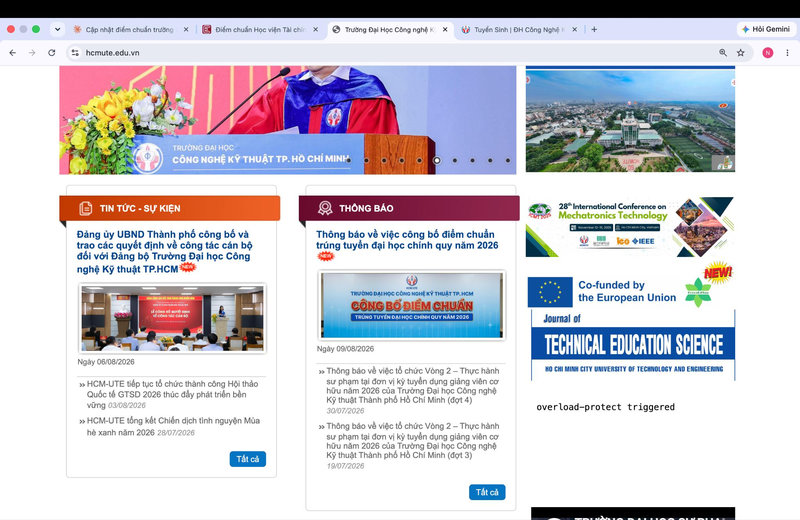Open the THÔNG BÁO section heading
Viewport: 800px width, 520px height.
coord(366,208)
